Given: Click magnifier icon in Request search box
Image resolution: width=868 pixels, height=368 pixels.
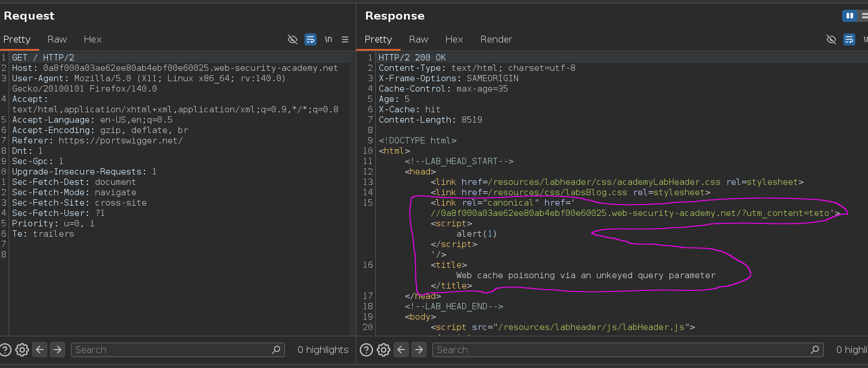Looking at the screenshot, I should click(276, 350).
